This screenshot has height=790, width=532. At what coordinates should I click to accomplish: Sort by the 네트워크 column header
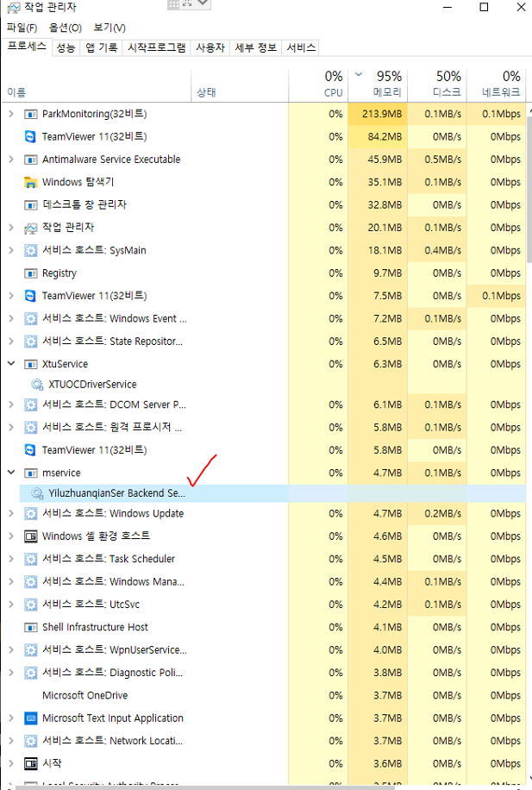coord(497,85)
